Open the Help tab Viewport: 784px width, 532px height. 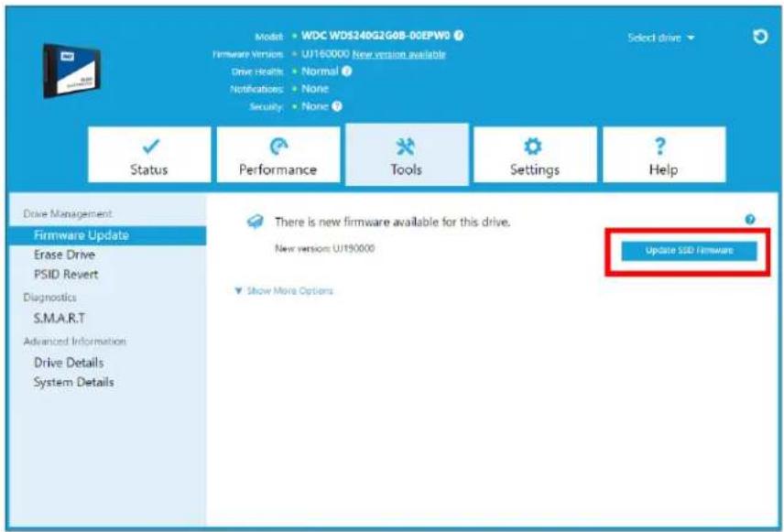[x=664, y=155]
